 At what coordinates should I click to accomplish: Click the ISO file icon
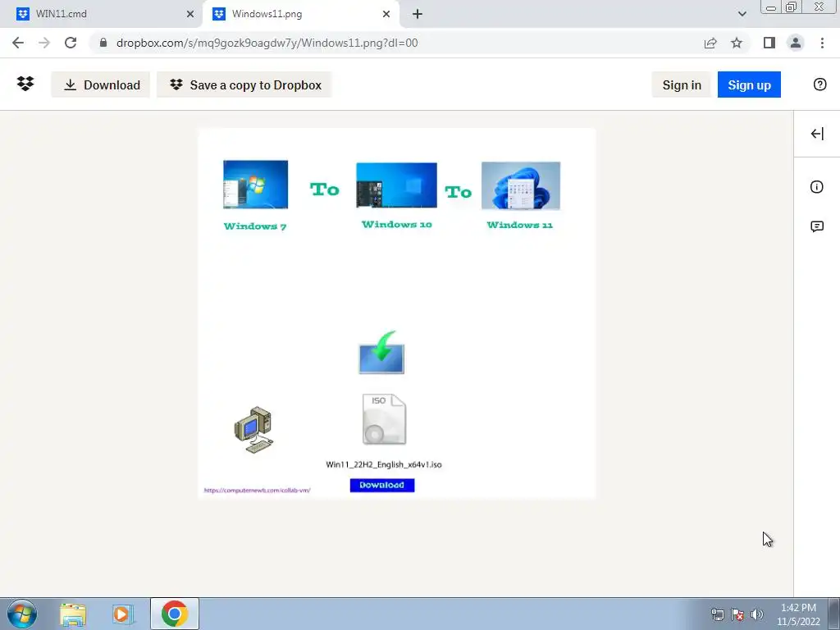point(384,419)
